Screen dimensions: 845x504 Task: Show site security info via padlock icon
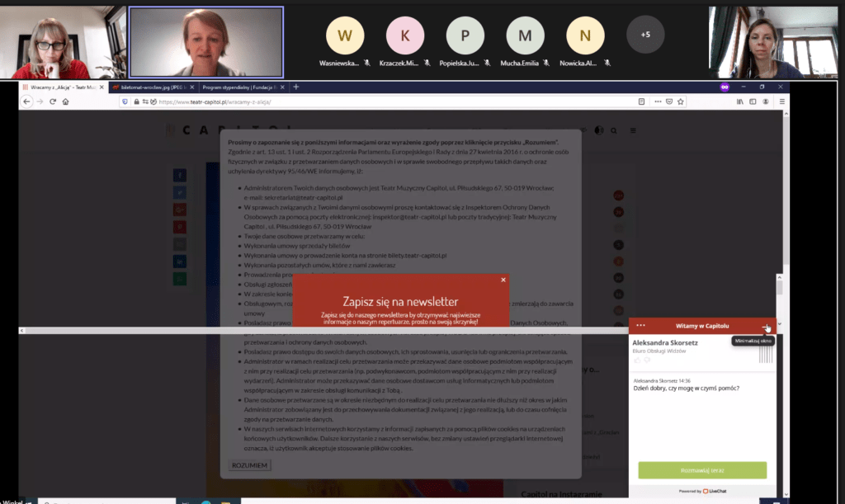(136, 101)
